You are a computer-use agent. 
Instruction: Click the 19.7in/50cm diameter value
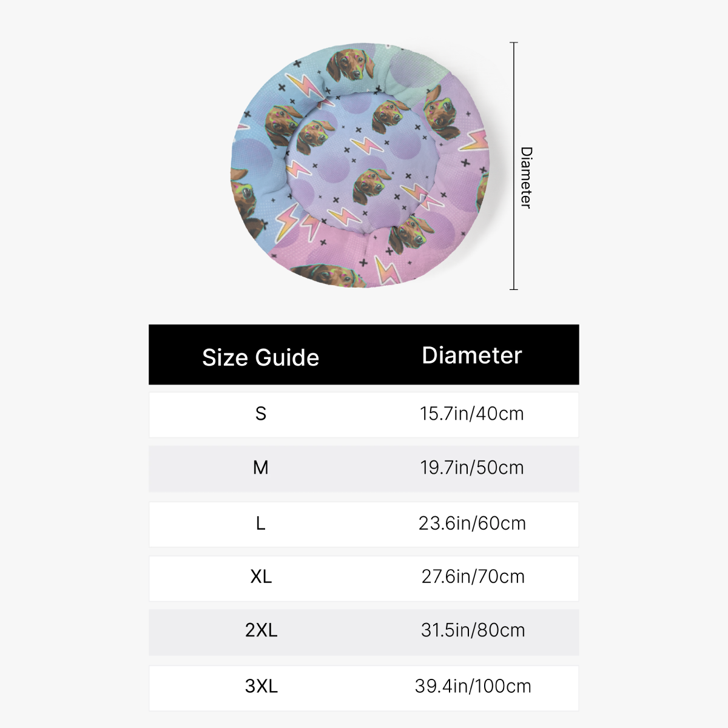(x=471, y=468)
